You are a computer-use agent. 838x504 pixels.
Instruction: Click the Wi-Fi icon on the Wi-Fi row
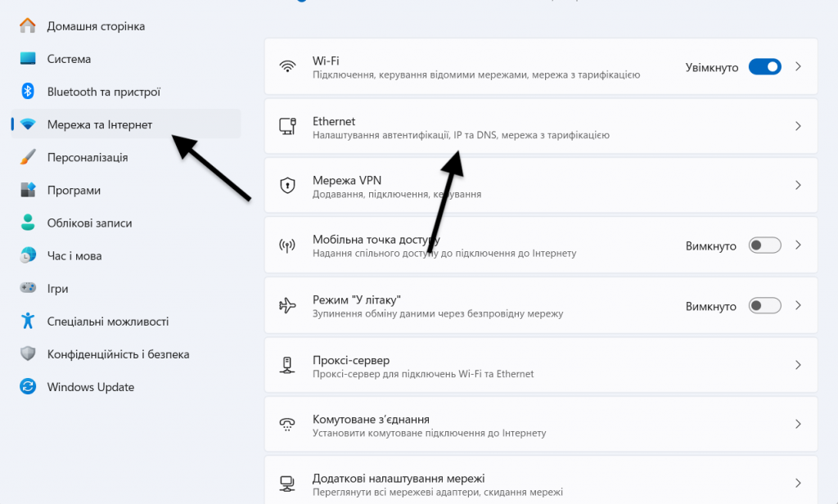[288, 66]
